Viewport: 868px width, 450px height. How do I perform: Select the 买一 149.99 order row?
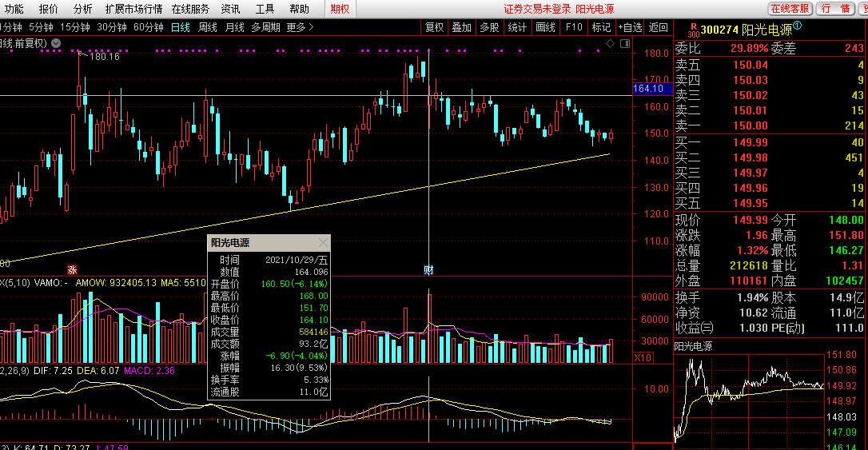coord(770,142)
